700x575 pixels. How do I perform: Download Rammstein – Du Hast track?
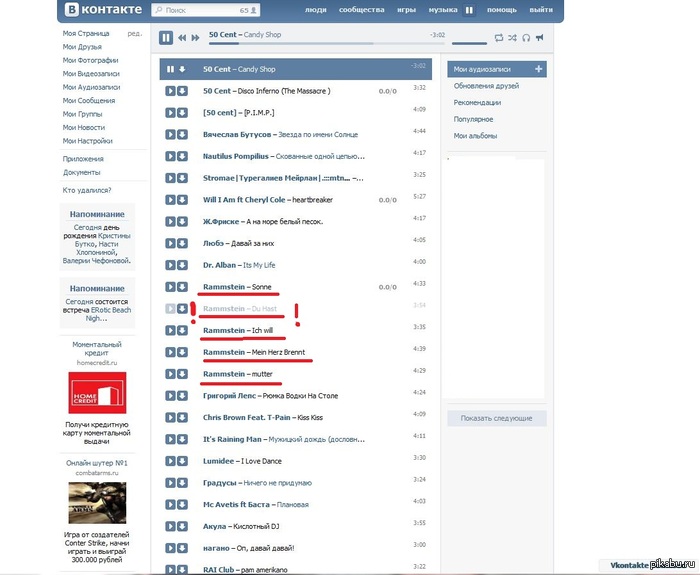click(182, 308)
